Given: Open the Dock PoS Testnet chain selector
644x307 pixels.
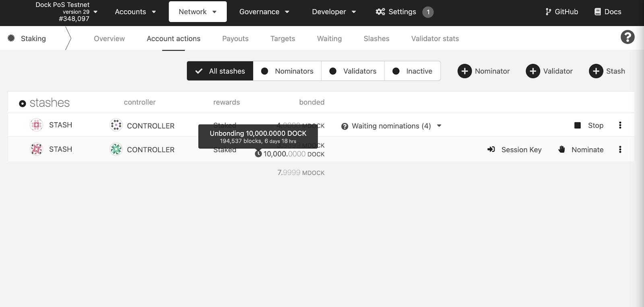Looking at the screenshot, I should point(66,12).
